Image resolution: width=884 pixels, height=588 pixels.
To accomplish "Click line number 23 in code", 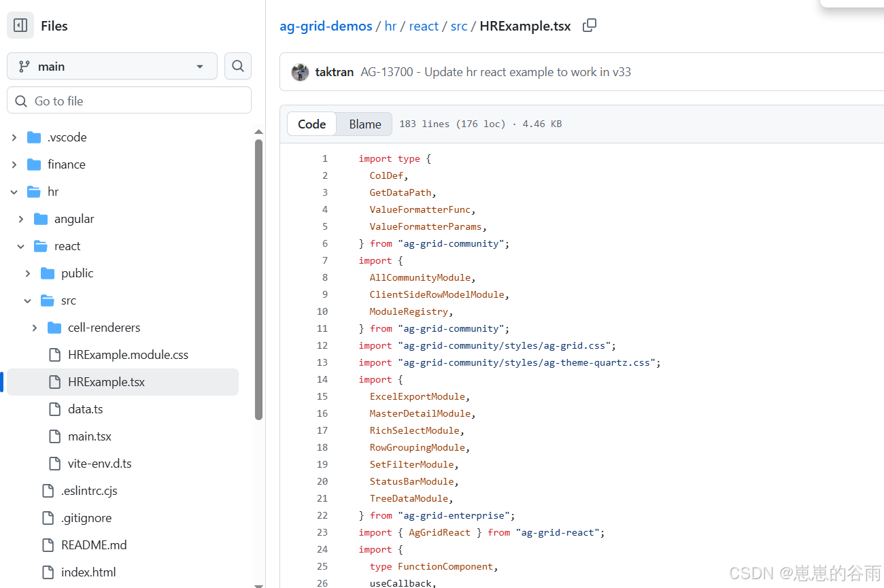I will pyautogui.click(x=322, y=532).
